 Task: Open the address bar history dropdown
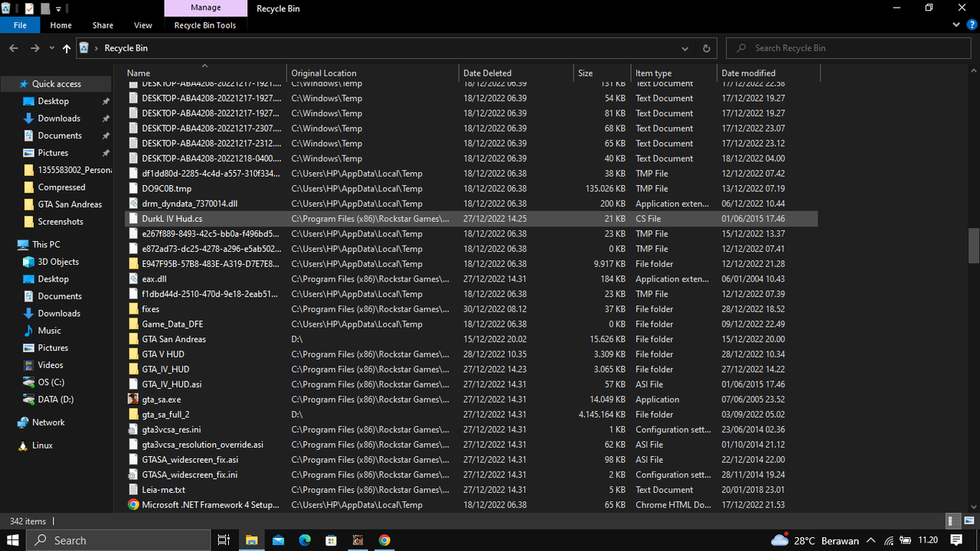tap(686, 48)
